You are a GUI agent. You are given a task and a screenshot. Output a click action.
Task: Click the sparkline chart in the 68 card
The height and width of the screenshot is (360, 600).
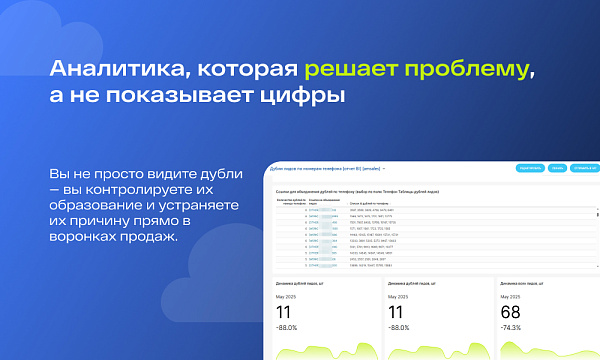(x=550, y=350)
